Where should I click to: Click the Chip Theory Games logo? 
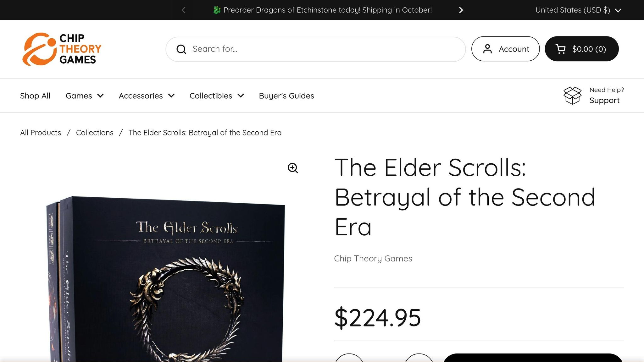62,49
